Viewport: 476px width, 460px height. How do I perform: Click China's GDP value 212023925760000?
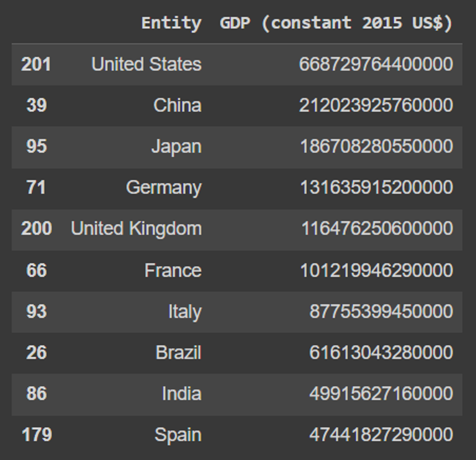(x=376, y=106)
